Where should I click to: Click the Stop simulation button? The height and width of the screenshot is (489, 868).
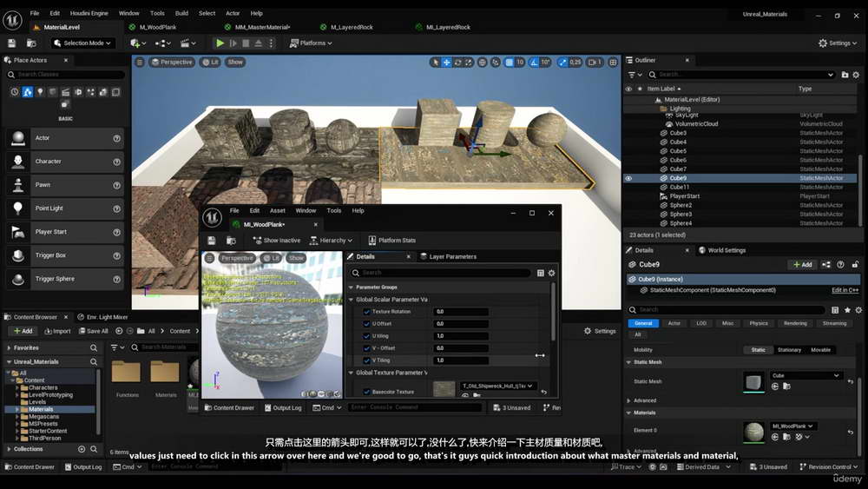tap(246, 43)
